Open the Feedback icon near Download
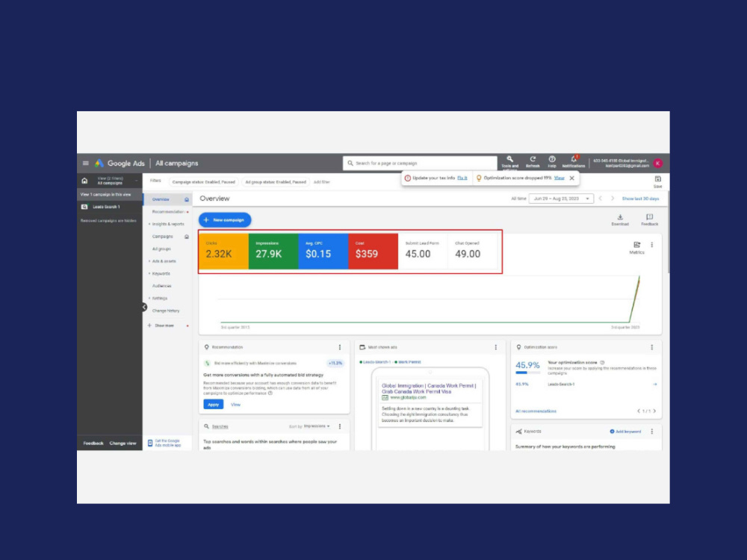747x560 pixels. click(649, 220)
